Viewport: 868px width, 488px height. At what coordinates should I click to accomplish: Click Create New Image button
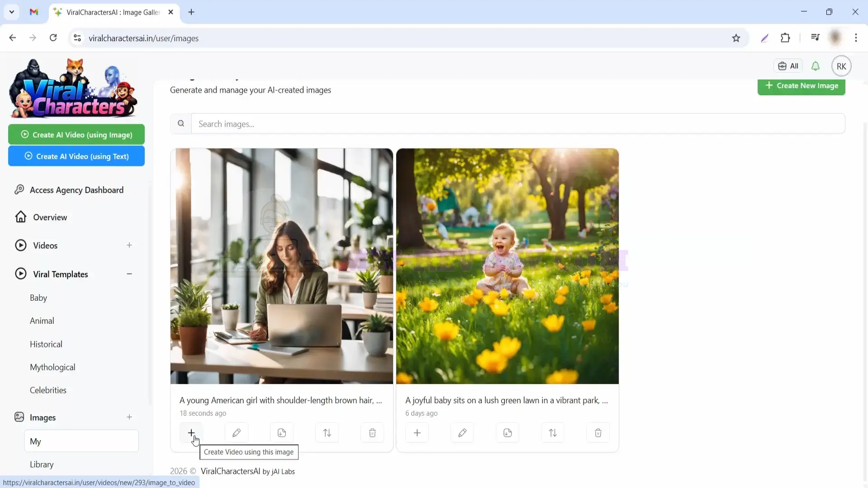pyautogui.click(x=801, y=86)
